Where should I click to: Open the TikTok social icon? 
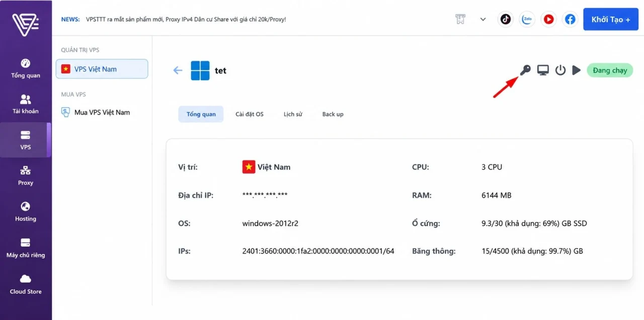(x=505, y=19)
